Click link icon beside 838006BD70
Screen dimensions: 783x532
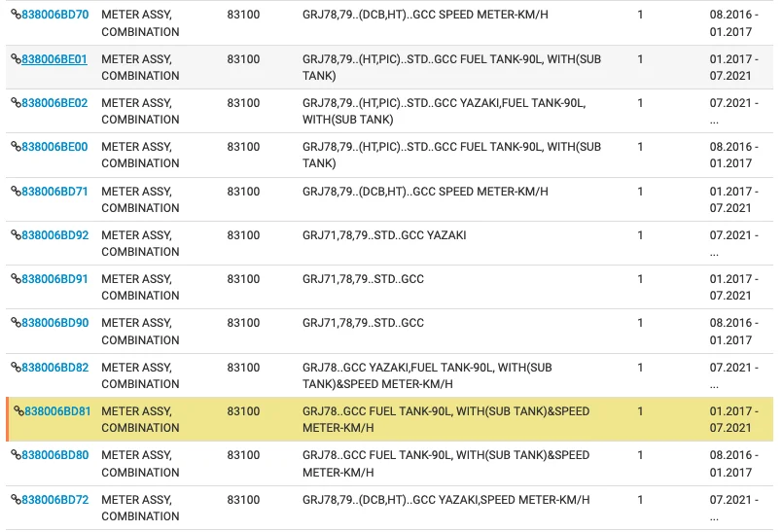pos(16,15)
